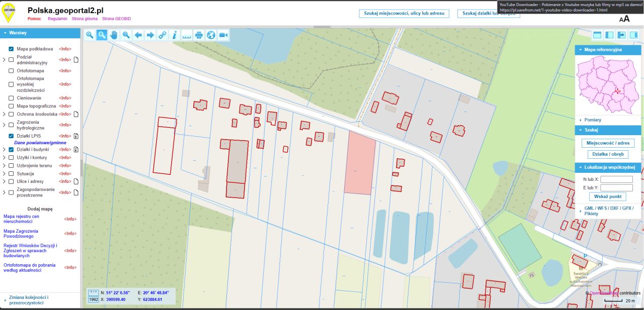Click info document icon next to Działki i budynki
This screenshot has width=644, height=310.
point(76,149)
